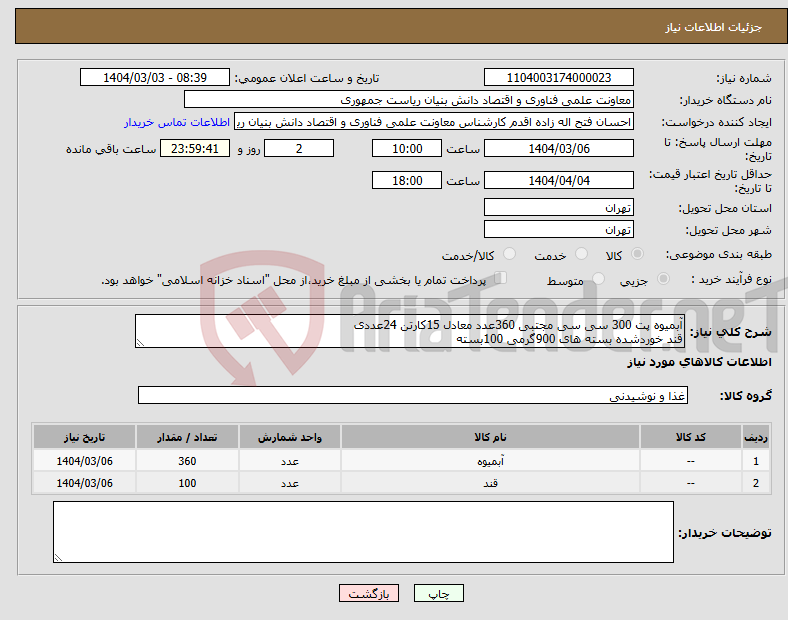Select the کالا/خدمت radio button
The image size is (788, 620).
tap(510, 254)
